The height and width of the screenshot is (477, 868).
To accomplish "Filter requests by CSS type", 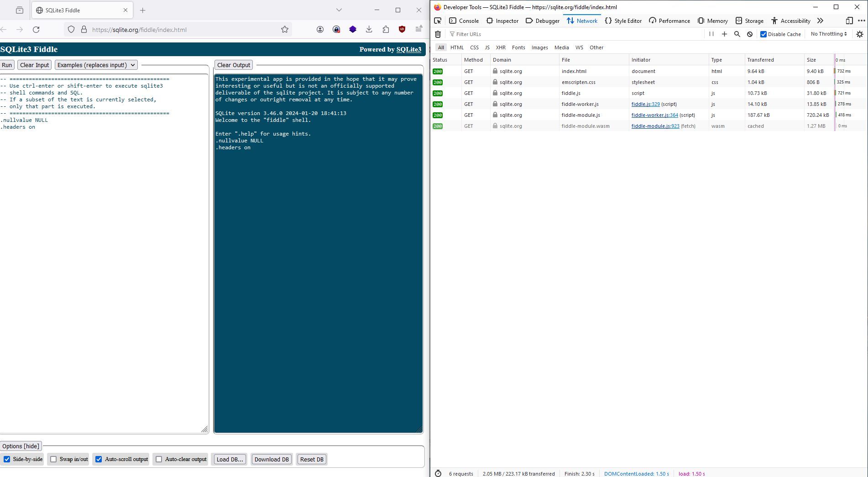I will [x=474, y=47].
